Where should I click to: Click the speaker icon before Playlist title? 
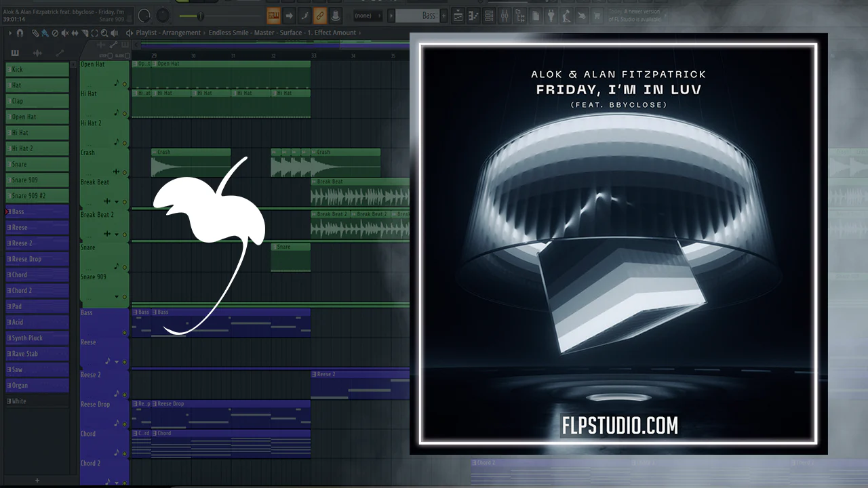click(x=130, y=33)
